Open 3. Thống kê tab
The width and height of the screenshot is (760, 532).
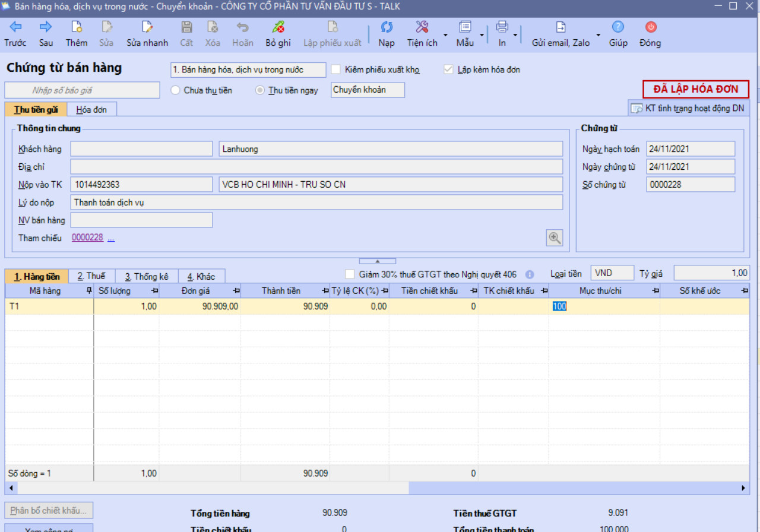(147, 277)
